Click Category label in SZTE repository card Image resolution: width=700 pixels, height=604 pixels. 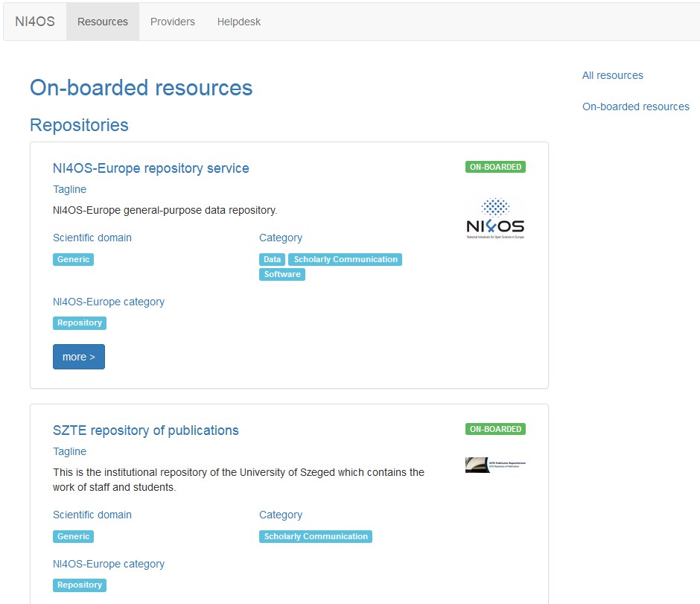281,515
